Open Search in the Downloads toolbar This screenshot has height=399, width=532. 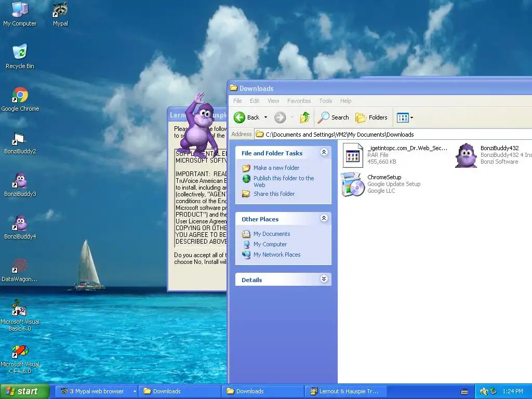333,117
